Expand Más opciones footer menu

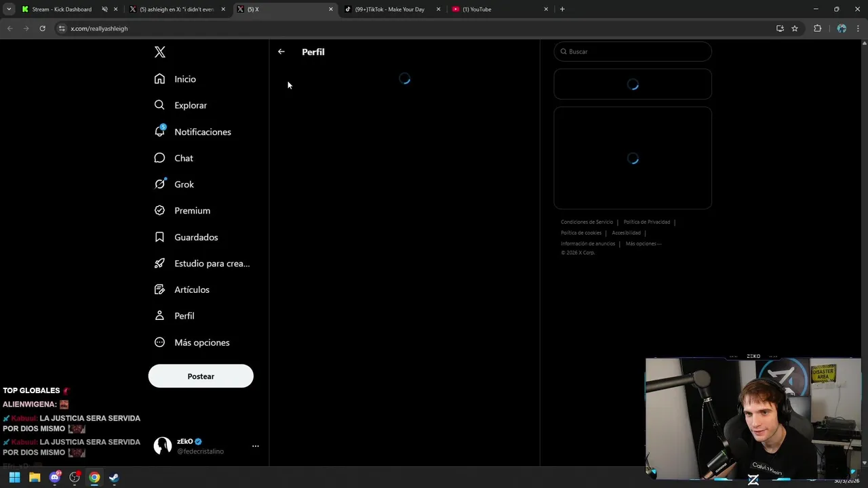click(644, 244)
